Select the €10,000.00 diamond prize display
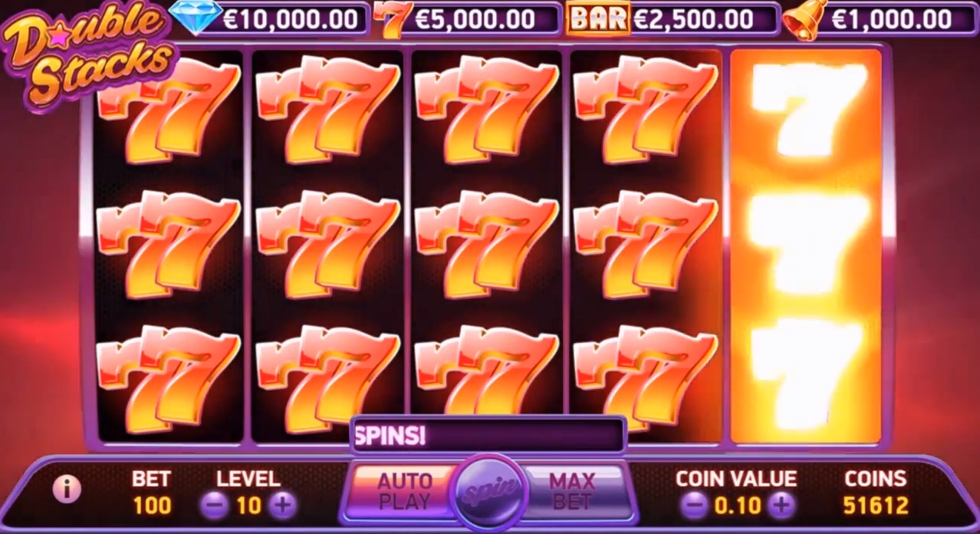 (x=291, y=18)
